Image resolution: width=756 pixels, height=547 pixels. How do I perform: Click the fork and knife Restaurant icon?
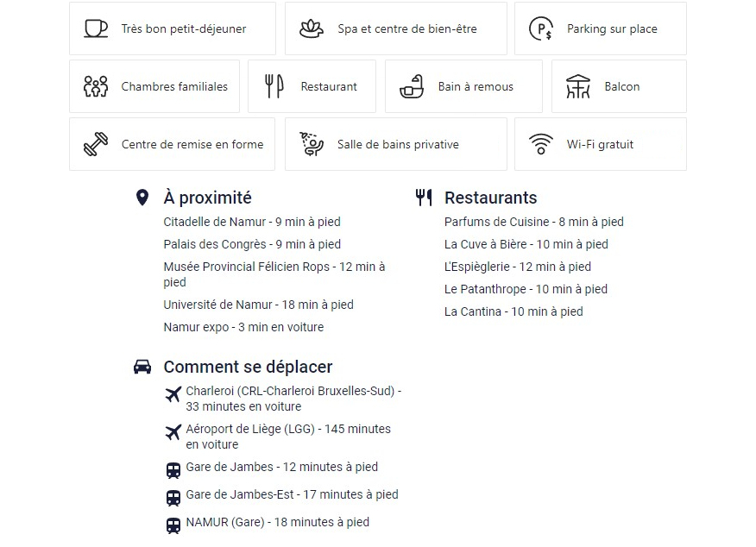(x=274, y=86)
